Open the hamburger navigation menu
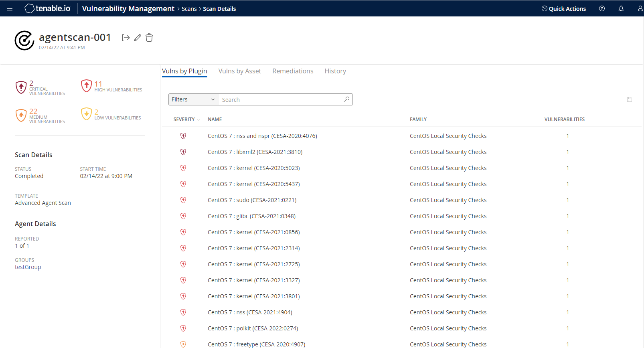This screenshot has height=348, width=644. [x=10, y=8]
